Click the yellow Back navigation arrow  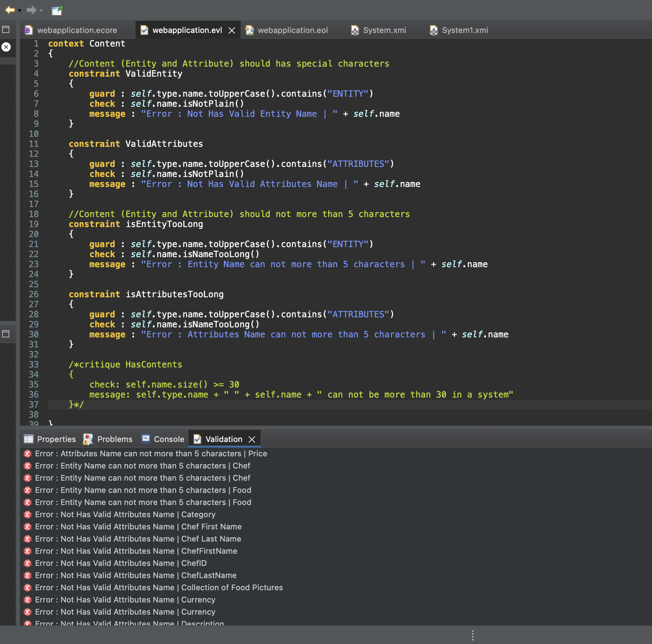pos(10,10)
